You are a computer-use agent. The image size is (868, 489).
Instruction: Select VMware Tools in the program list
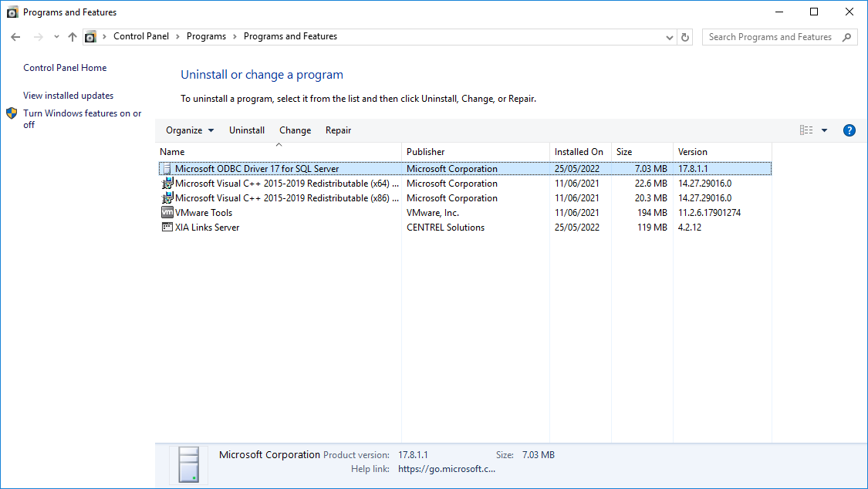[x=465, y=213]
